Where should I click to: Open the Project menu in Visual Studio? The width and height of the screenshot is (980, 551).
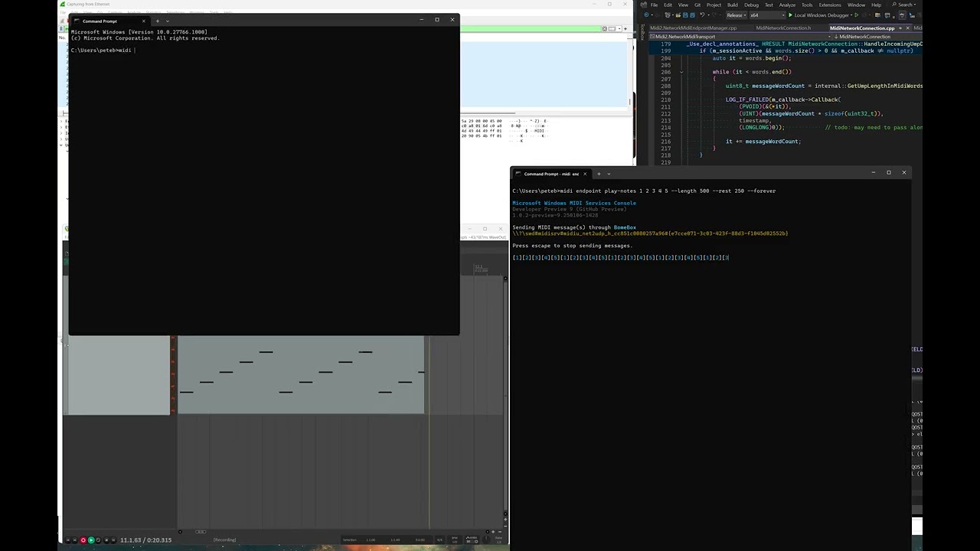coord(714,5)
